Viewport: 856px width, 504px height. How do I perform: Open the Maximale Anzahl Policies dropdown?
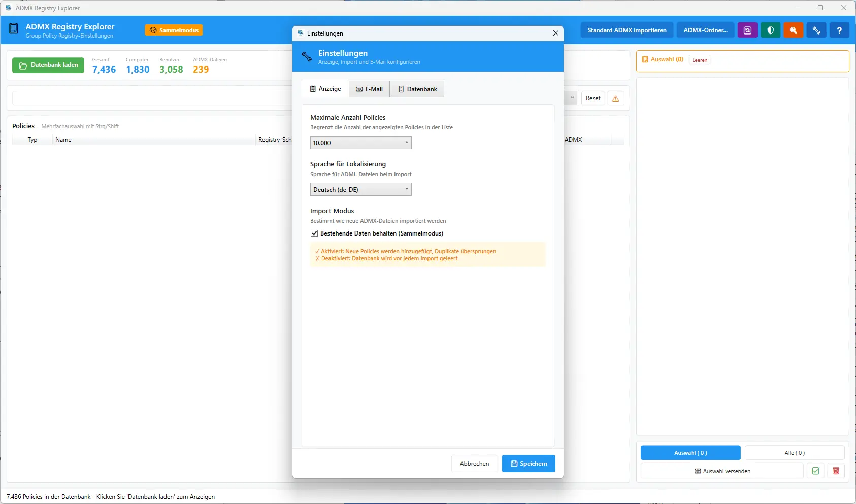coord(360,143)
